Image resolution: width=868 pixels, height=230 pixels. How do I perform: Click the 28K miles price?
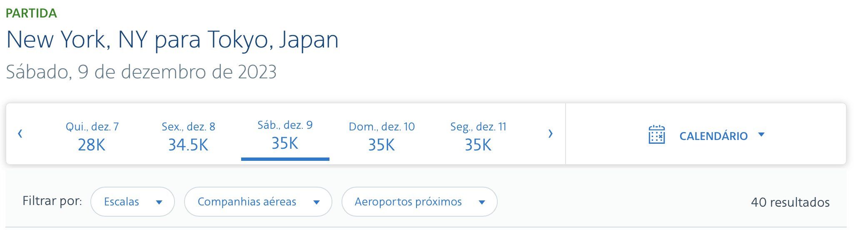pos(92,145)
